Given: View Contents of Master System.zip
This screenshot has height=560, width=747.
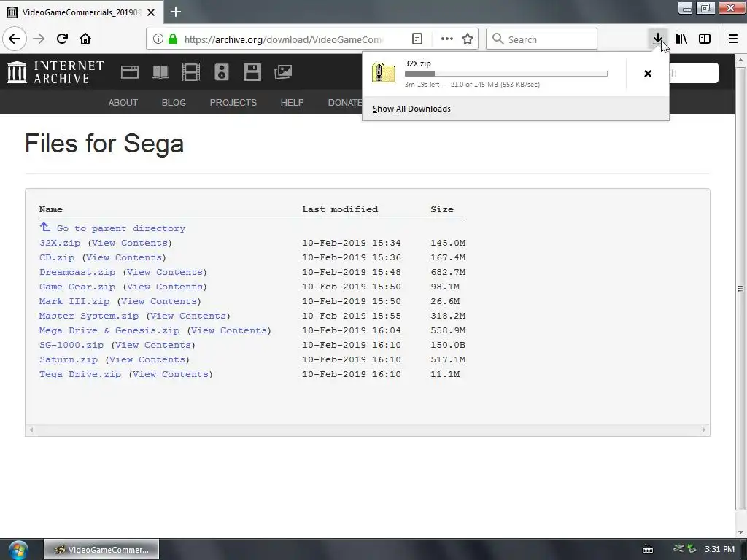Looking at the screenshot, I should pyautogui.click(x=189, y=316).
